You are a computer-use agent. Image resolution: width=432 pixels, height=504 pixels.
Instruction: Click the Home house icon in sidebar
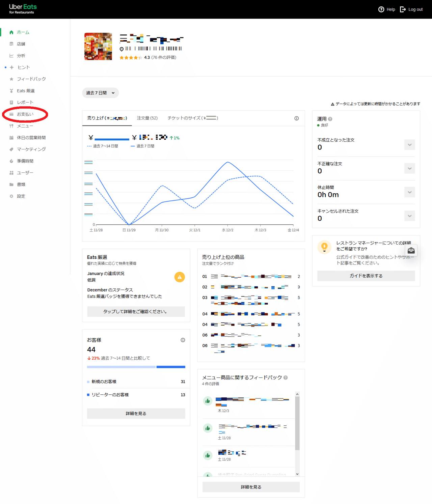tap(11, 32)
